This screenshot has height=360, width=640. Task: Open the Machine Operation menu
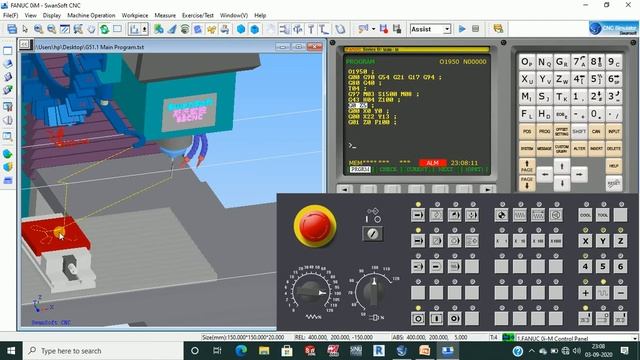tap(91, 15)
